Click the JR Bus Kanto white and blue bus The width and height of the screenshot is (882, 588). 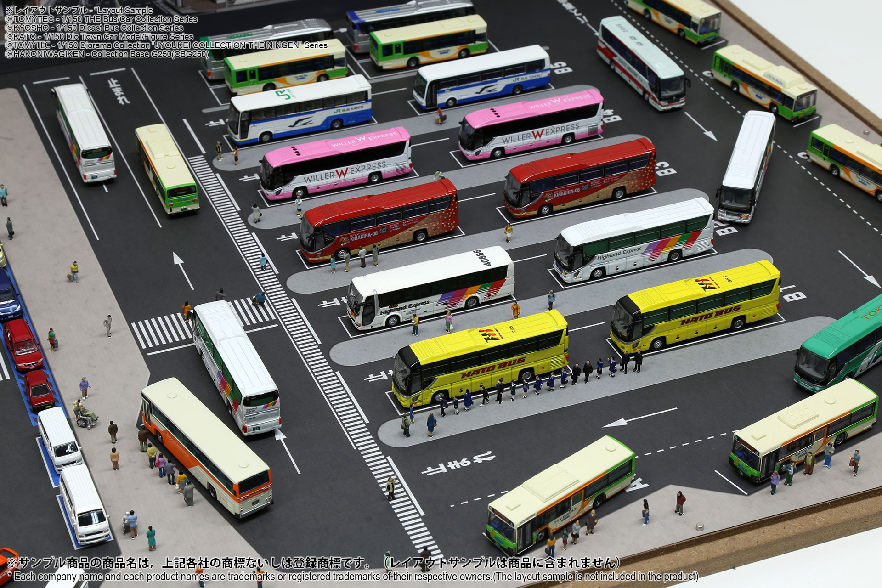[300, 109]
